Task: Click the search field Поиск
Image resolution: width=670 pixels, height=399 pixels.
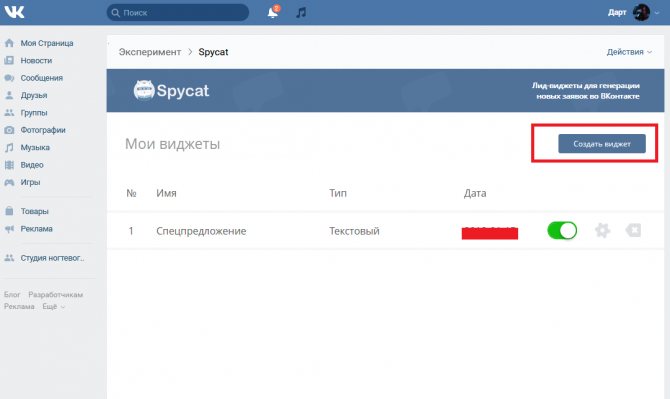Action: point(178,12)
